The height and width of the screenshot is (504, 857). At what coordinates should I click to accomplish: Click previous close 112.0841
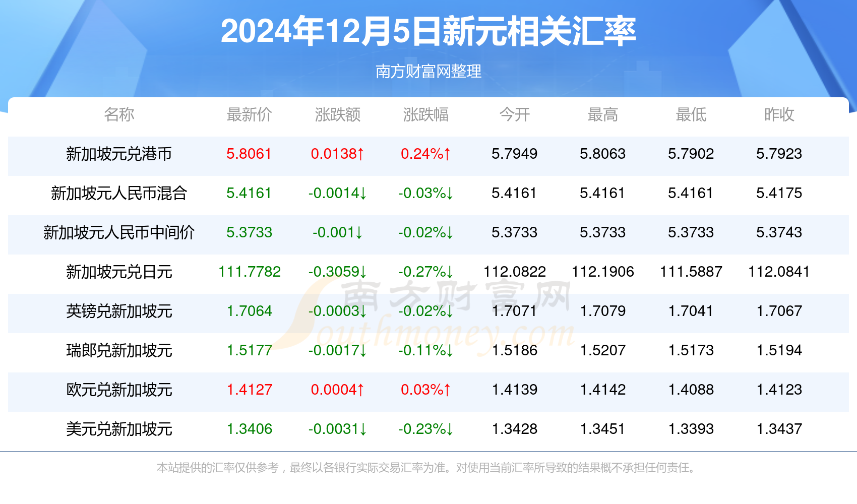click(x=779, y=272)
